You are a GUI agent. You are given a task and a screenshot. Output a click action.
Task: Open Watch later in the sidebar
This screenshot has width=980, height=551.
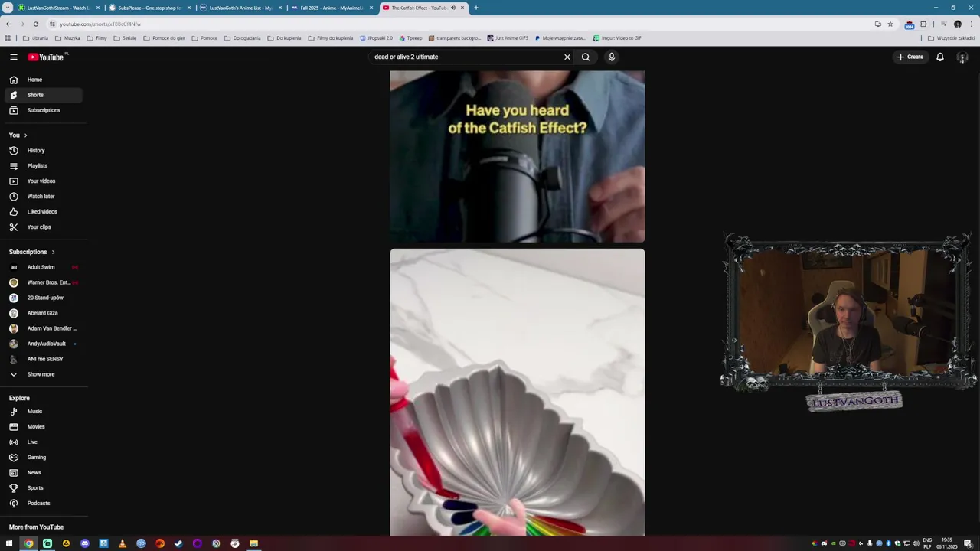click(44, 197)
